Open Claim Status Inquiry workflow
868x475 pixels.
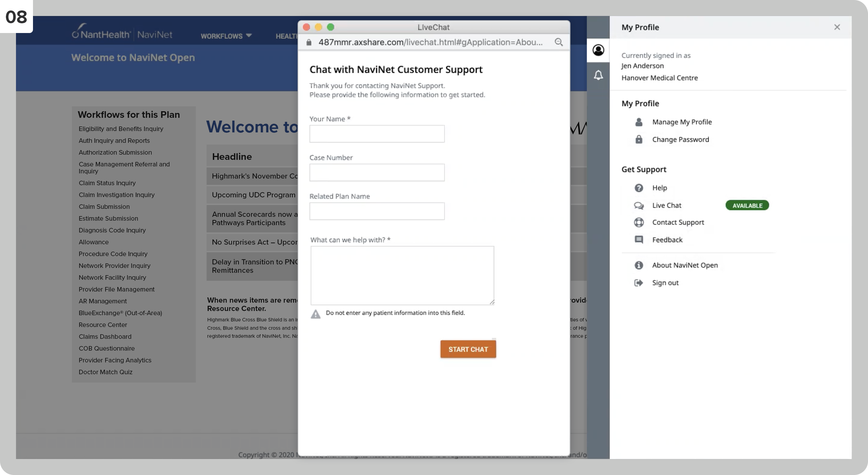point(107,183)
